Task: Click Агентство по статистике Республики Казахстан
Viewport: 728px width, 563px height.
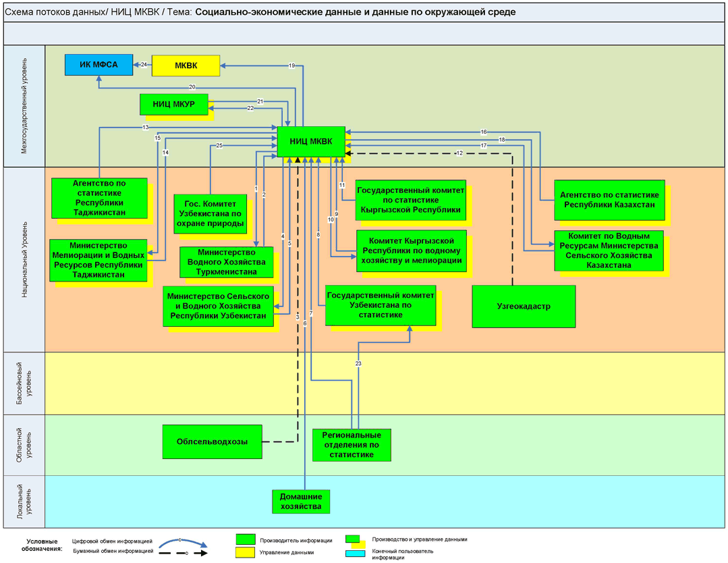Action: click(609, 200)
